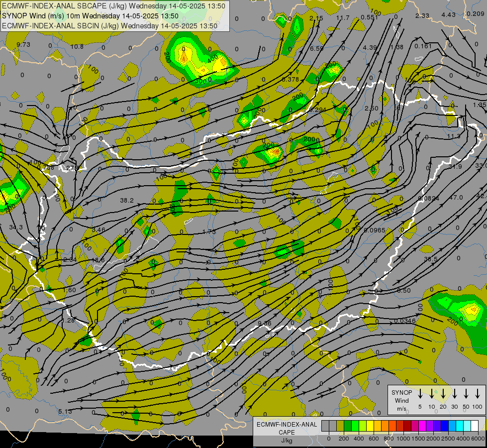Click the 1500 tick label on CAPE legend
Screen dimensions: 487x448
[x=418, y=439]
